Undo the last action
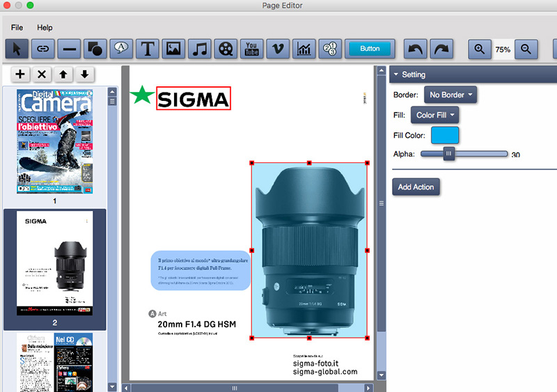The height and width of the screenshot is (392, 557). (415, 49)
